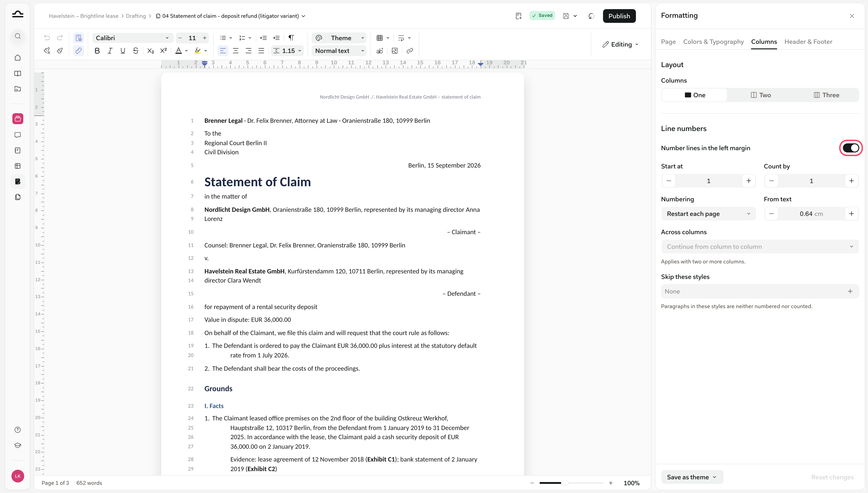868x493 pixels.
Task: Open the Theme dropdown
Action: pos(339,38)
